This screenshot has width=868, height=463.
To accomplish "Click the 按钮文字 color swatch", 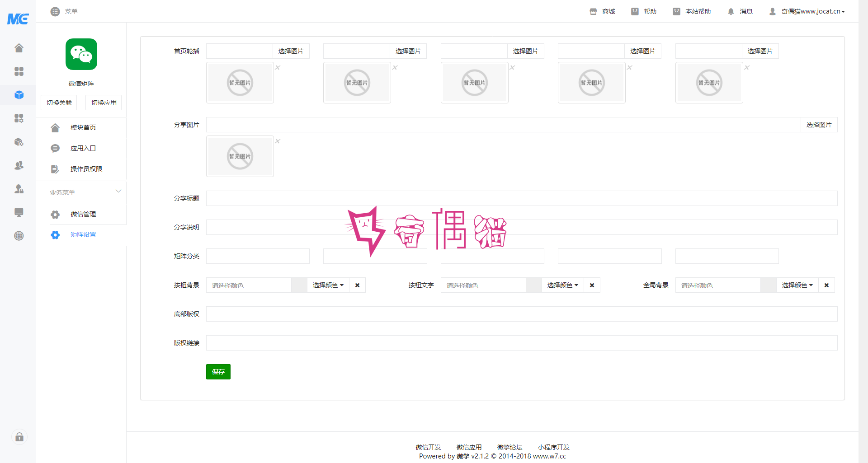I will [x=534, y=285].
